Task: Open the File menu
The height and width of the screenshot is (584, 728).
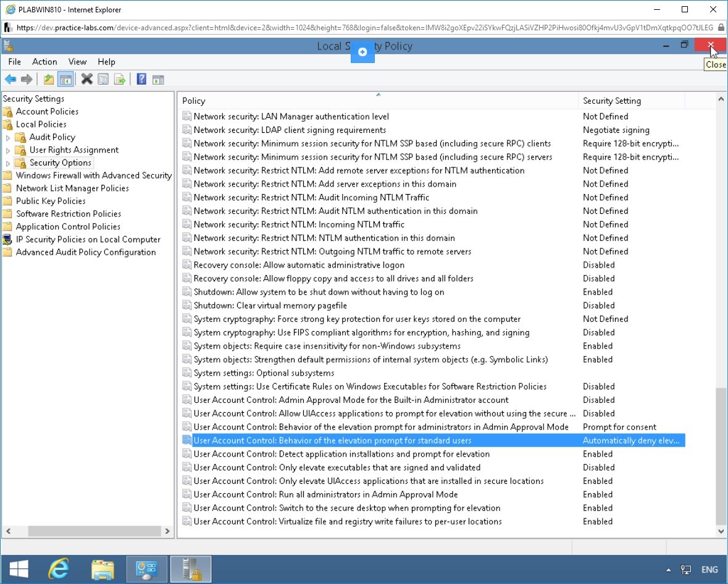Action: point(14,62)
